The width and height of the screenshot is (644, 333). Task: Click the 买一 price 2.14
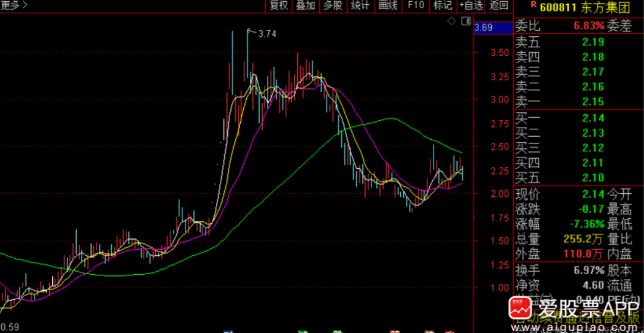pyautogui.click(x=592, y=118)
